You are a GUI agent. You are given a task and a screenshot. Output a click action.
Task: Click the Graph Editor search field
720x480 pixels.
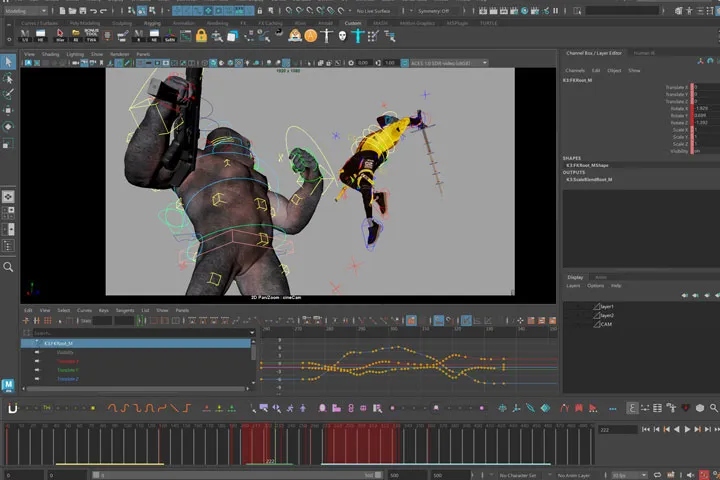coord(140,333)
